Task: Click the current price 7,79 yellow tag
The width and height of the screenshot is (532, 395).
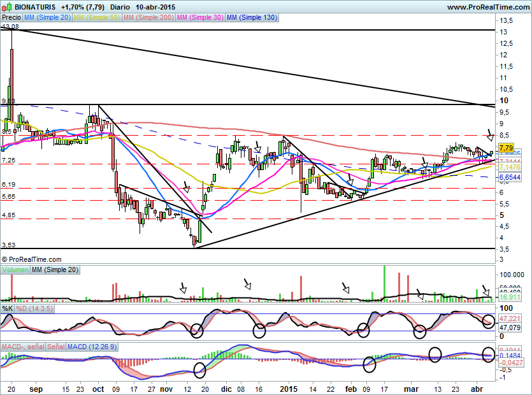Action: [507, 147]
